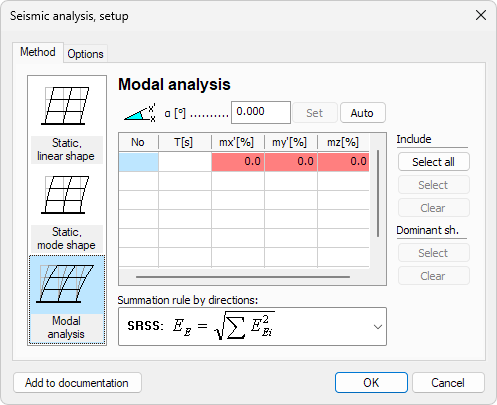The height and width of the screenshot is (405, 497).
Task: Click the angle α input field
Action: point(261,112)
